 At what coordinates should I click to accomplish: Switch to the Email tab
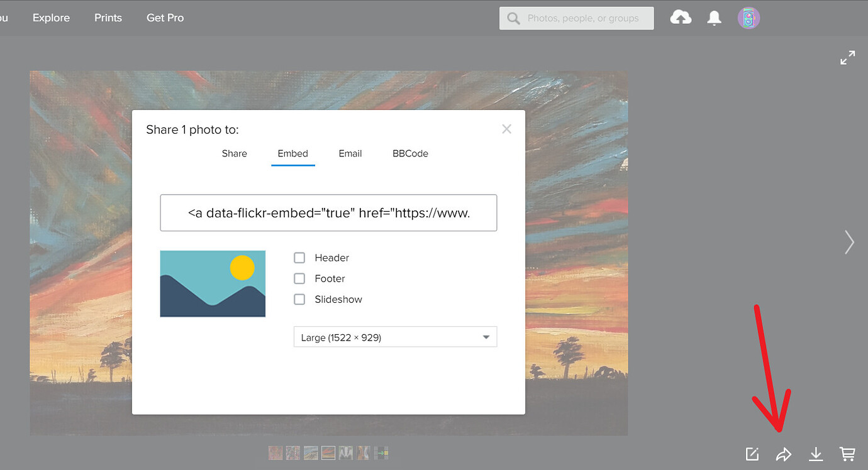[350, 153]
